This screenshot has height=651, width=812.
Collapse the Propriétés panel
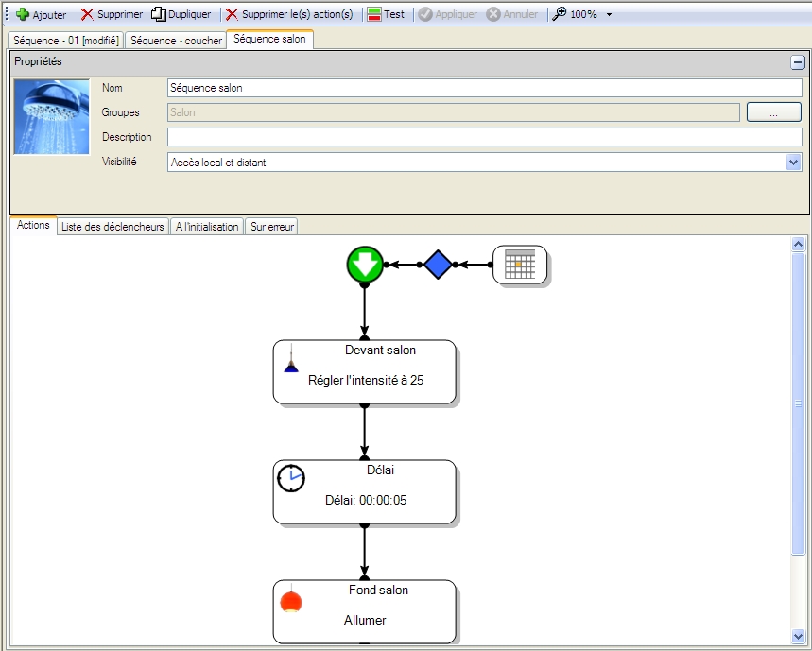click(798, 62)
